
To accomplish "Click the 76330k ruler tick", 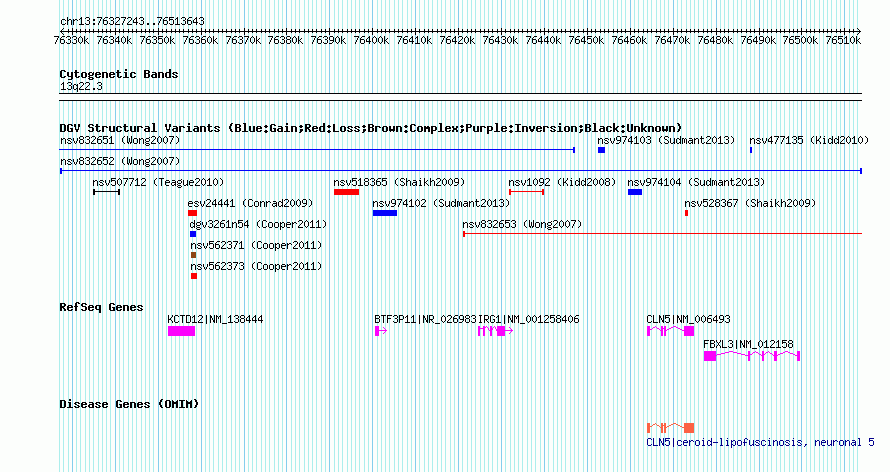I will pyautogui.click(x=71, y=40).
